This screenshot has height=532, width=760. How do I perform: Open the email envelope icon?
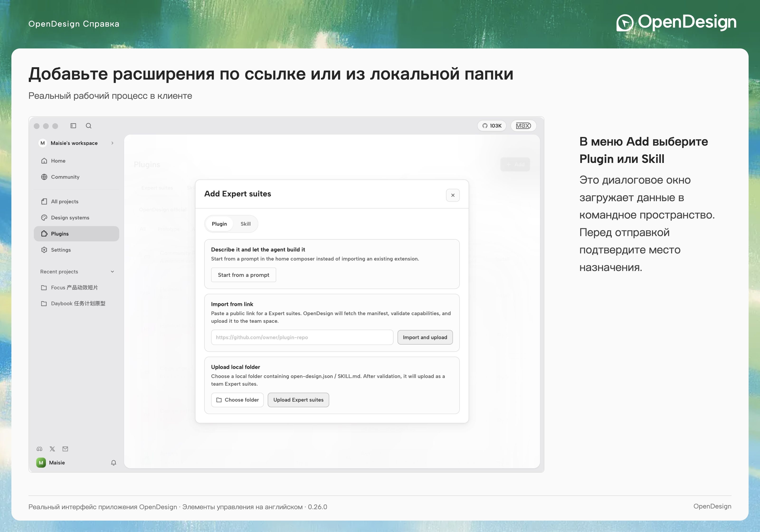point(65,449)
